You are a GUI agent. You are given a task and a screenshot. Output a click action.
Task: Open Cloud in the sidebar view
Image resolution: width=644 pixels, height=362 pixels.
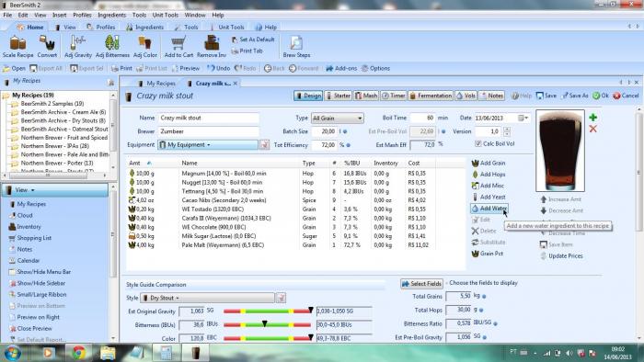point(20,215)
